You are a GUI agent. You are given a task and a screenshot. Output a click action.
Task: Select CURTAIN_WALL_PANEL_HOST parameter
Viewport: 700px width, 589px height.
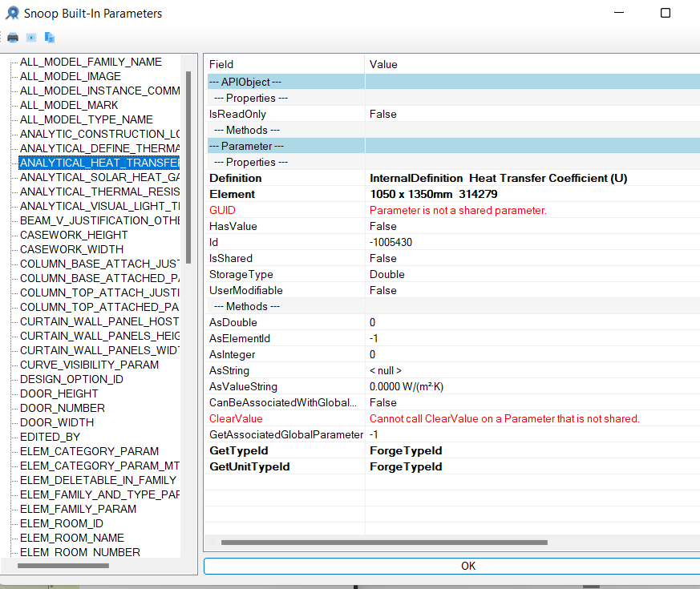(x=99, y=321)
